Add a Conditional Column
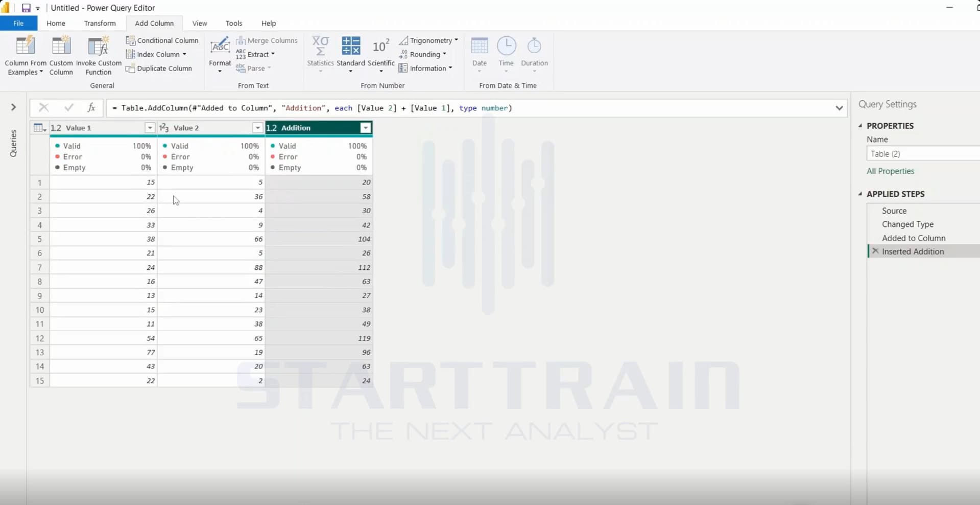Screen dimensions: 980x505 [x=162, y=40]
